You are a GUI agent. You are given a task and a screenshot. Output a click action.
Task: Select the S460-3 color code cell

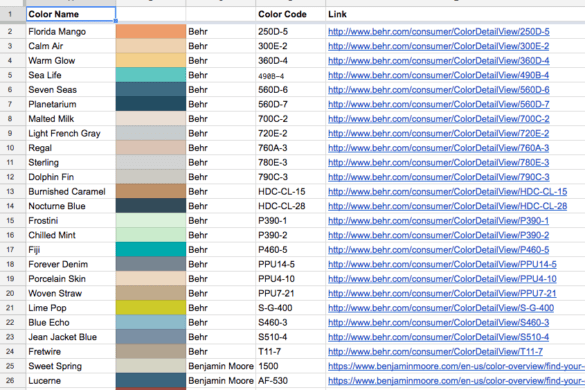pyautogui.click(x=290, y=323)
